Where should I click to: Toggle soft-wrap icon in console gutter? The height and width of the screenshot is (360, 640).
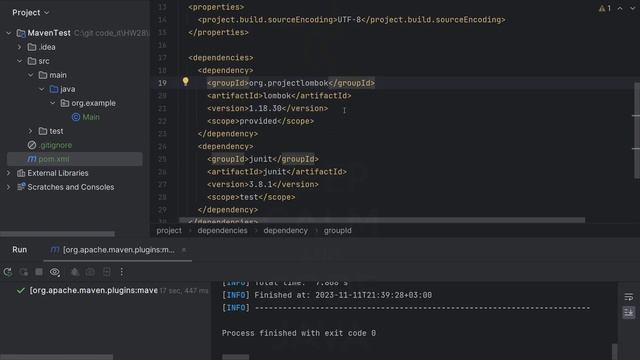pyautogui.click(x=629, y=297)
